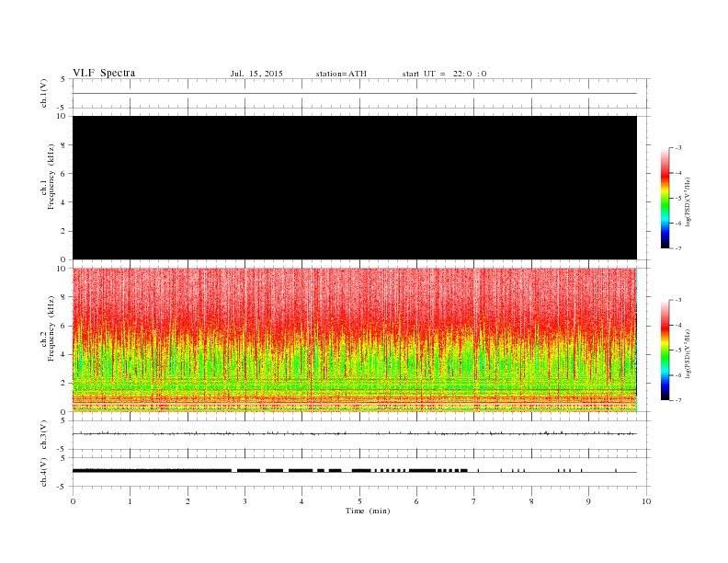Click the "start UT = 22:0 :0" text
This screenshot has height=563, width=728.
[x=444, y=74]
